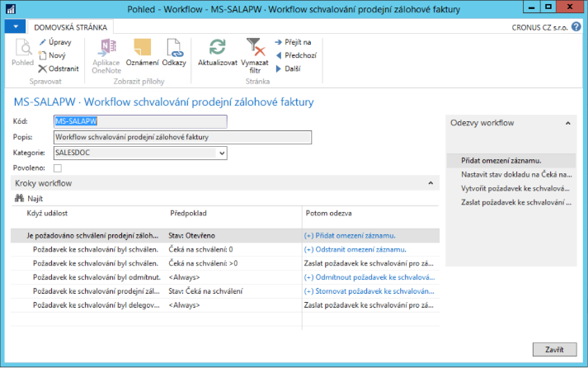Select the DOMOVSKÁ STRÁNKA tab
The image size is (588, 368).
(70, 27)
